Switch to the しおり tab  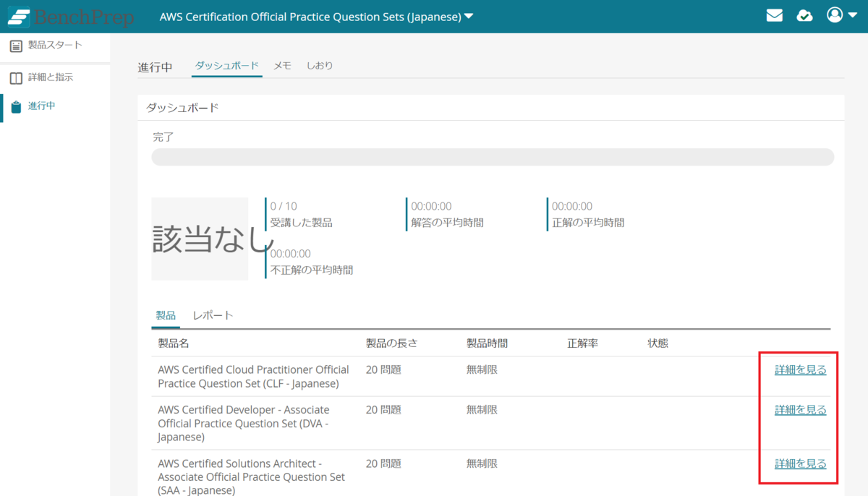click(x=320, y=66)
